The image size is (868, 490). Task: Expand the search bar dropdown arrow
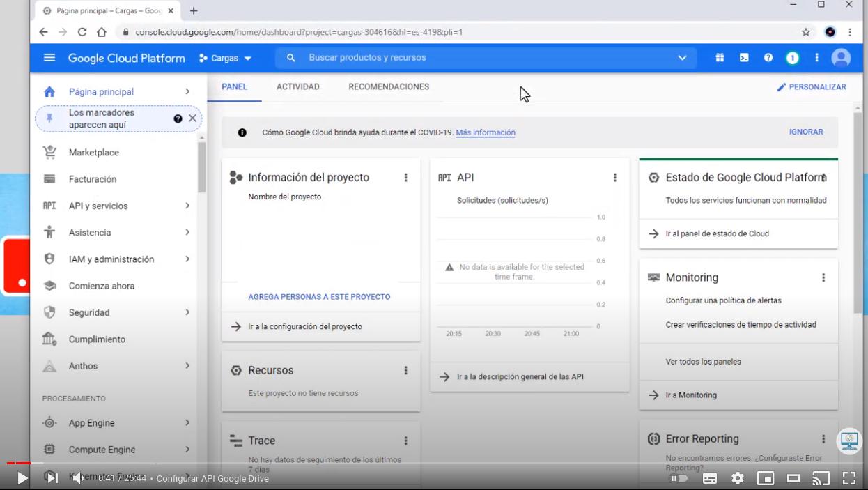click(682, 58)
